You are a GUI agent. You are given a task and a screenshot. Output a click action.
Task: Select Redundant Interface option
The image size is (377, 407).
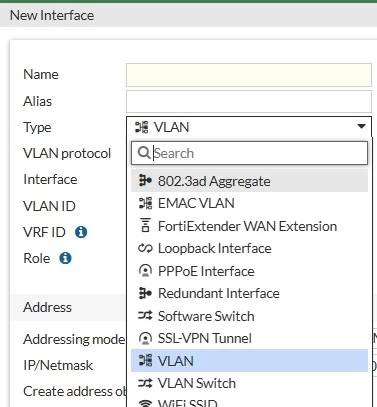point(249,293)
